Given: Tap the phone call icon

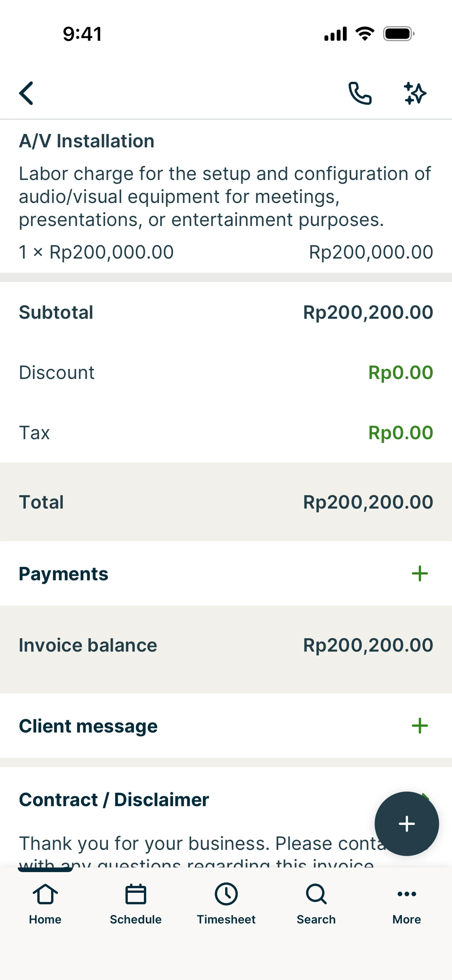Looking at the screenshot, I should (x=359, y=93).
